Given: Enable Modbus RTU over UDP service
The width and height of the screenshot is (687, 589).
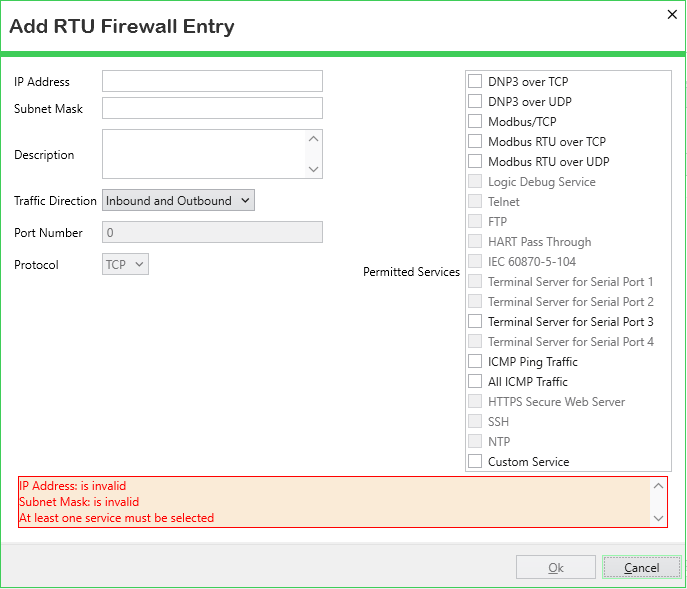Looking at the screenshot, I should (475, 162).
